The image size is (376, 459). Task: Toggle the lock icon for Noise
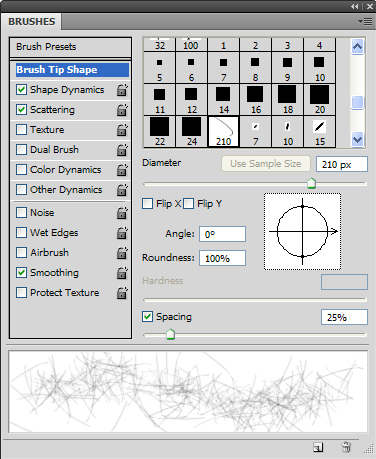coord(122,213)
